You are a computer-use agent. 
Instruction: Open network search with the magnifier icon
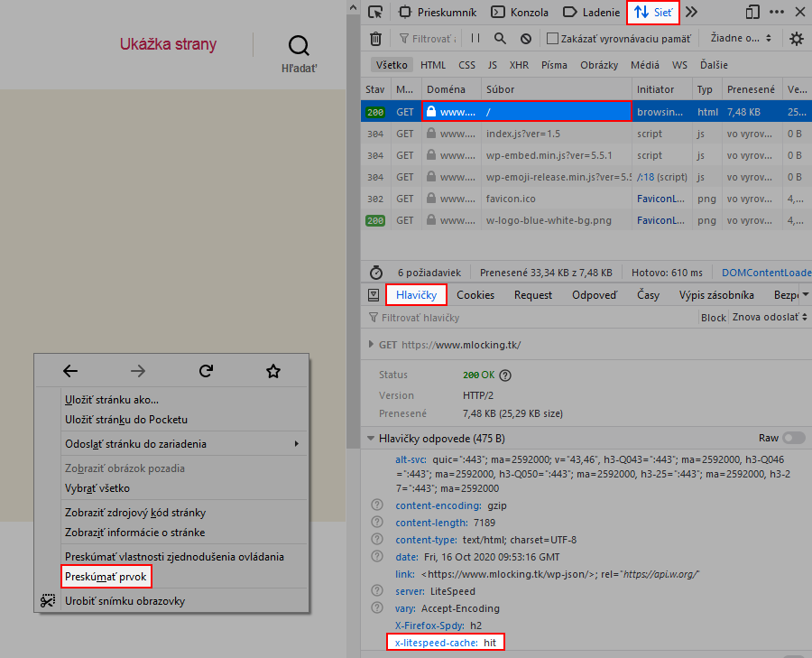pyautogui.click(x=502, y=39)
